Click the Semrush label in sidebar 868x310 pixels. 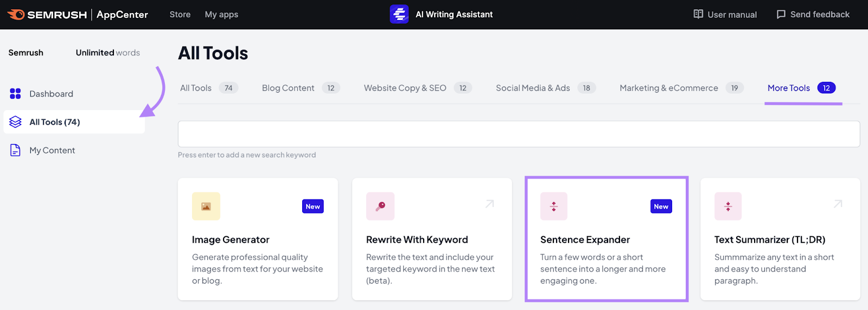coord(25,53)
